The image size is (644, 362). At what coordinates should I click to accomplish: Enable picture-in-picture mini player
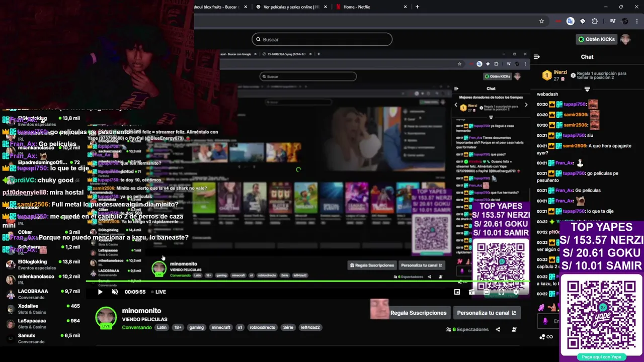[457, 292]
